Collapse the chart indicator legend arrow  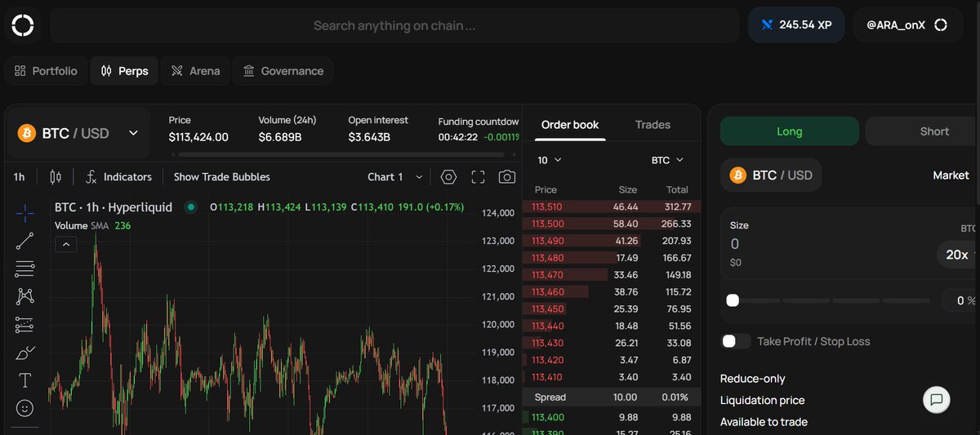pos(66,244)
